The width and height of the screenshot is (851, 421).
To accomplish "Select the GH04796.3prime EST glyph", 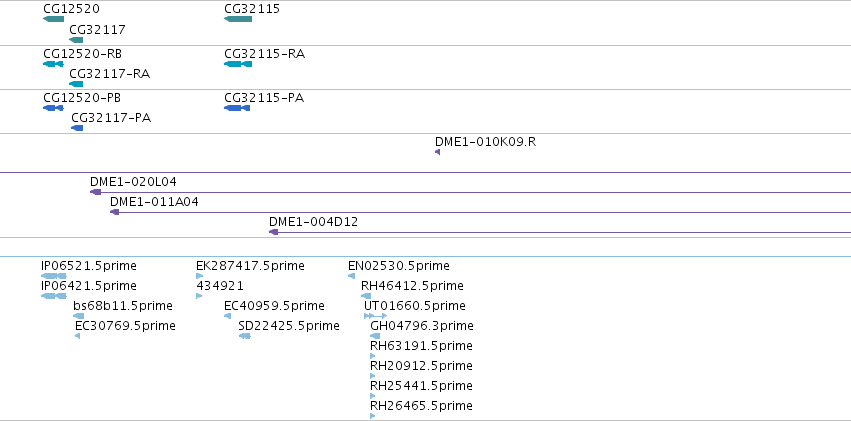I will point(375,336).
